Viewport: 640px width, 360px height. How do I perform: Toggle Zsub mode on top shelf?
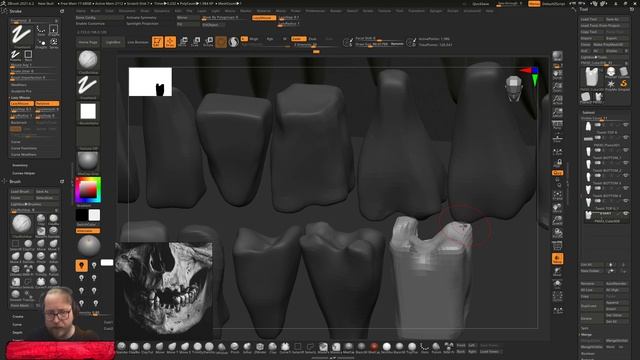pyautogui.click(x=313, y=39)
